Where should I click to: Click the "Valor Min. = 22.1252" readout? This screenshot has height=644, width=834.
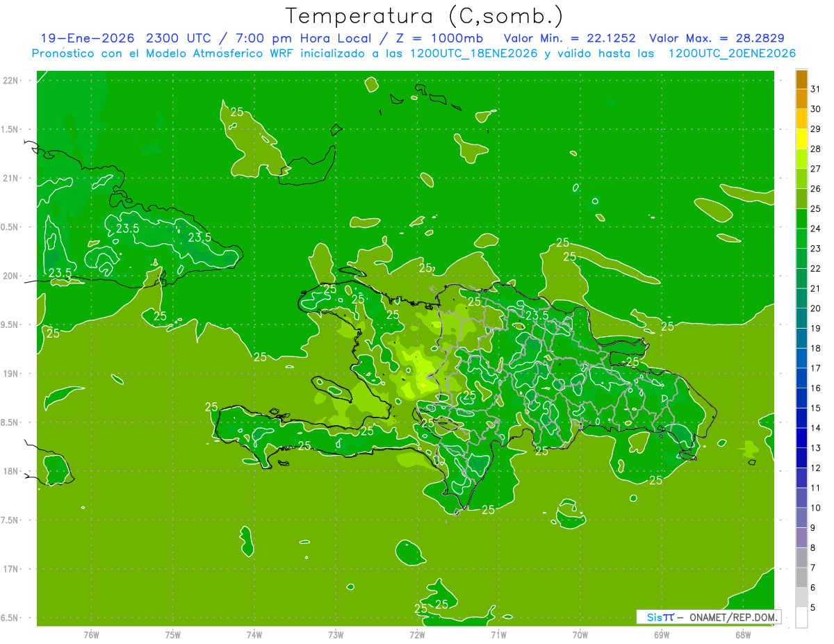[x=569, y=38]
